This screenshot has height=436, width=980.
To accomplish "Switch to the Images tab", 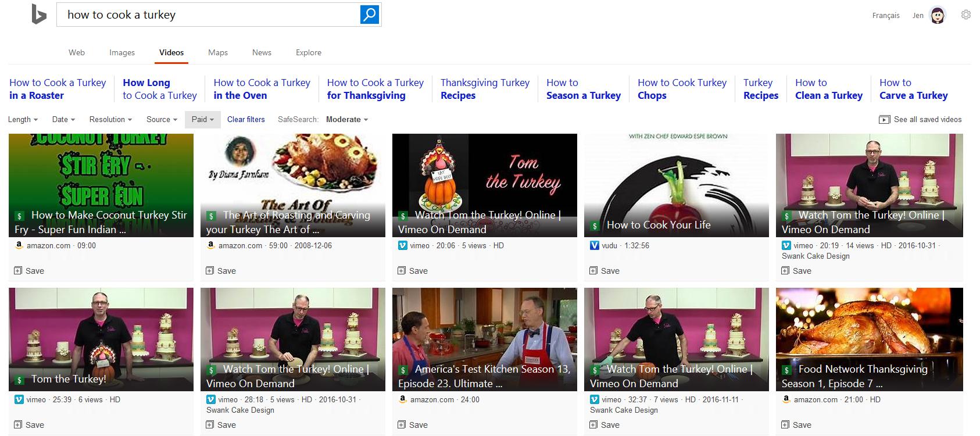I will (x=122, y=53).
